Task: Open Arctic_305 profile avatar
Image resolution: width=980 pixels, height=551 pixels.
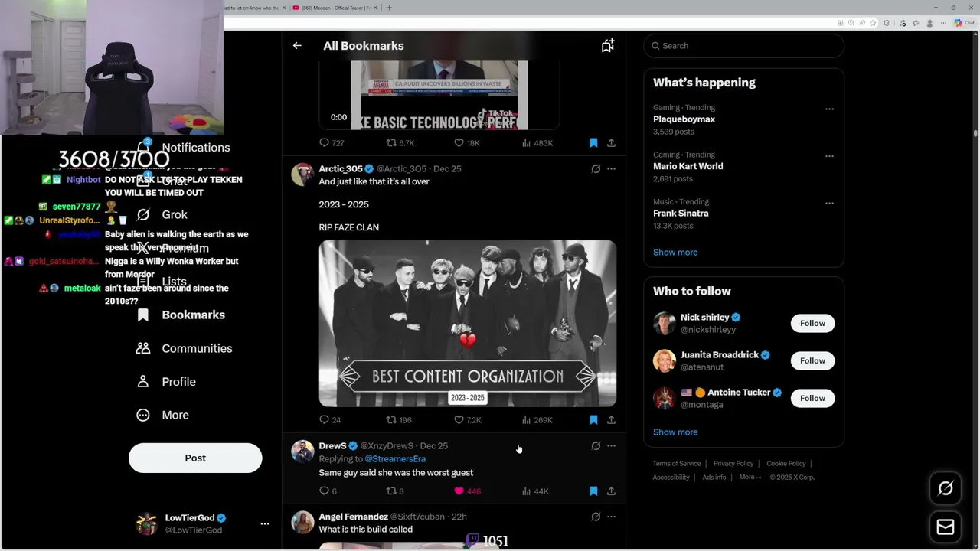Action: click(x=302, y=174)
